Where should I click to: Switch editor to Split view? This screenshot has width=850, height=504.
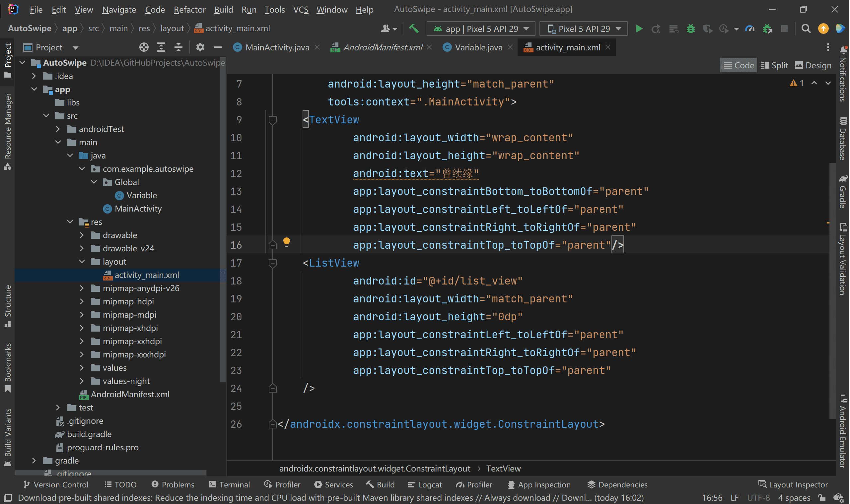tap(775, 66)
